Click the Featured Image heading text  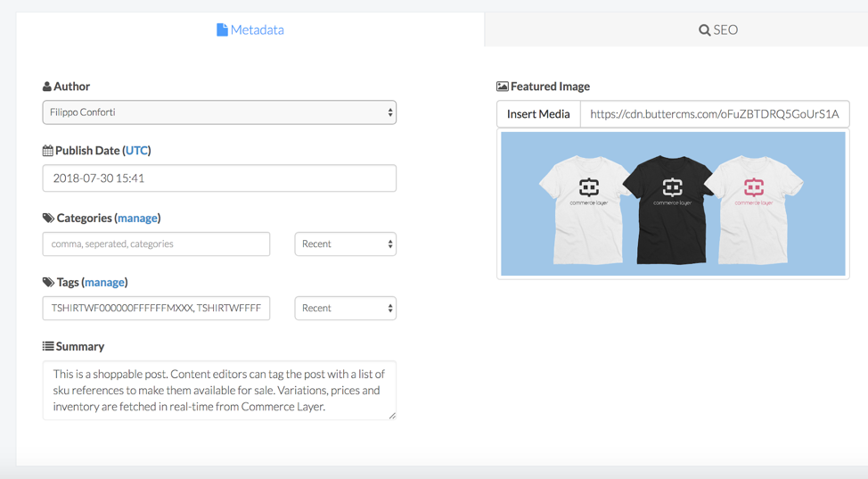550,87
